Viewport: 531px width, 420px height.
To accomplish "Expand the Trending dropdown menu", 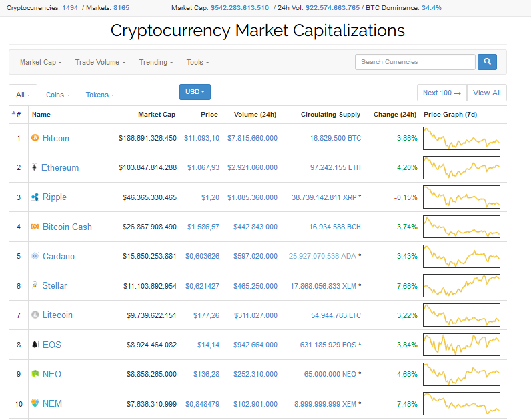I will (x=156, y=62).
